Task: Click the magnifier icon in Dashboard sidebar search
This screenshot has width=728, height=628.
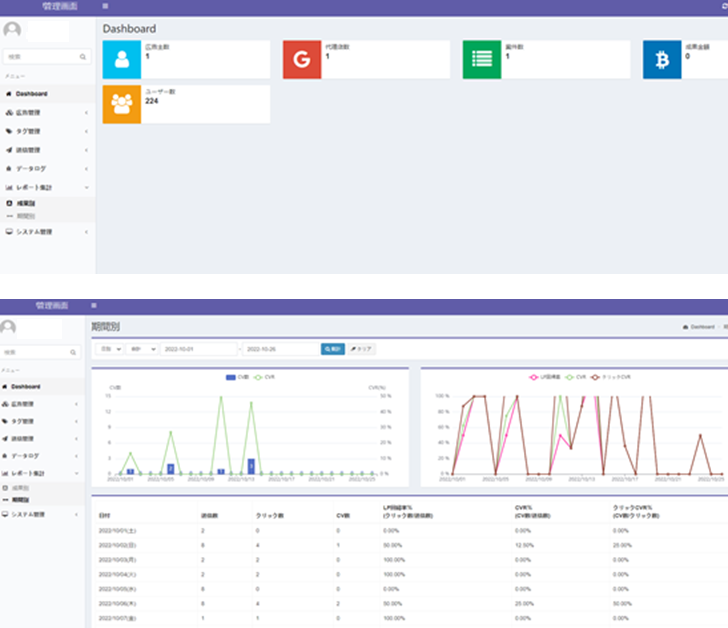Action: (83, 57)
